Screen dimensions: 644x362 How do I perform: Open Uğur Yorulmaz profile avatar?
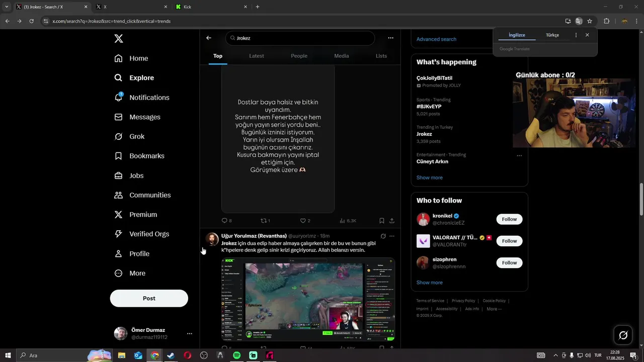point(212,239)
